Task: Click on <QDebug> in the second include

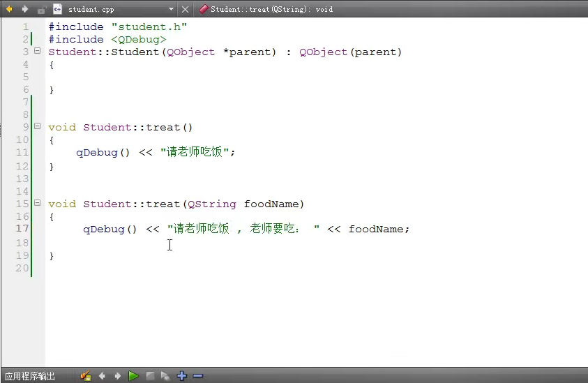Action: click(x=138, y=39)
